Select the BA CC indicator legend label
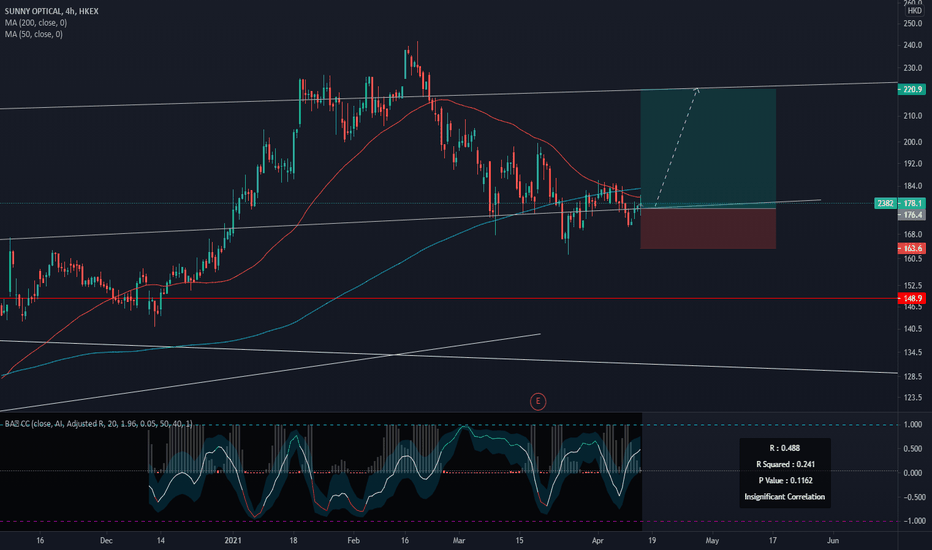 point(99,424)
